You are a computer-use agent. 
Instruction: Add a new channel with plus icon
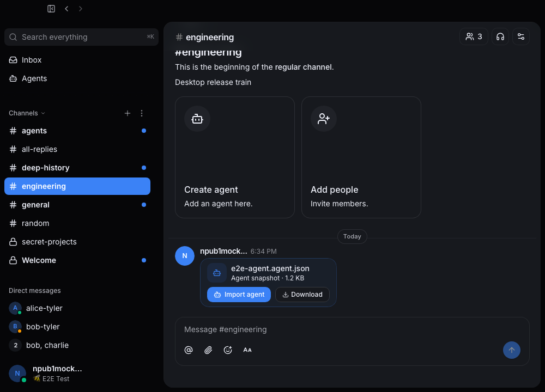[x=128, y=113]
